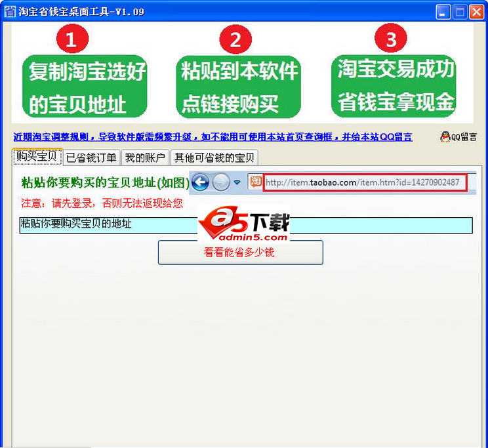This screenshot has width=488, height=448.
Task: Click the 看看能省多少钱 button
Action: tap(240, 253)
